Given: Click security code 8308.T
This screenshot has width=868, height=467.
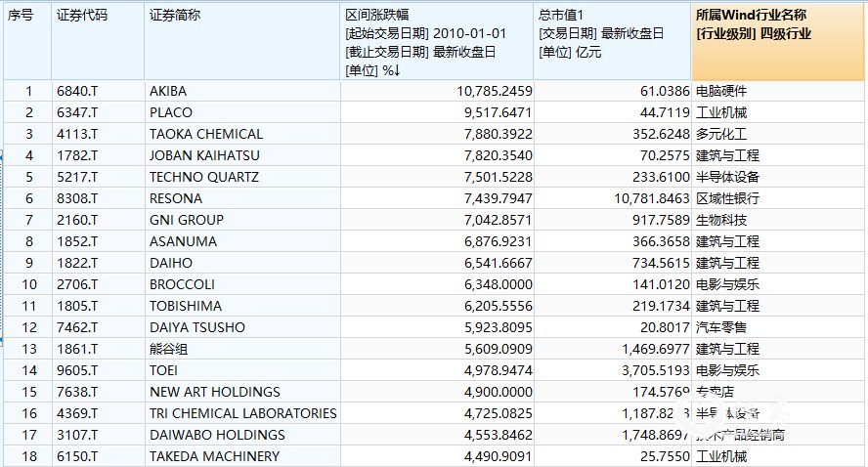Looking at the screenshot, I should tap(77, 199).
